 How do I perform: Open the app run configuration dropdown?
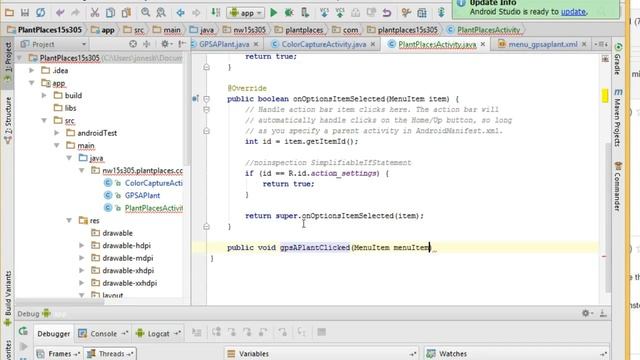coord(246,13)
